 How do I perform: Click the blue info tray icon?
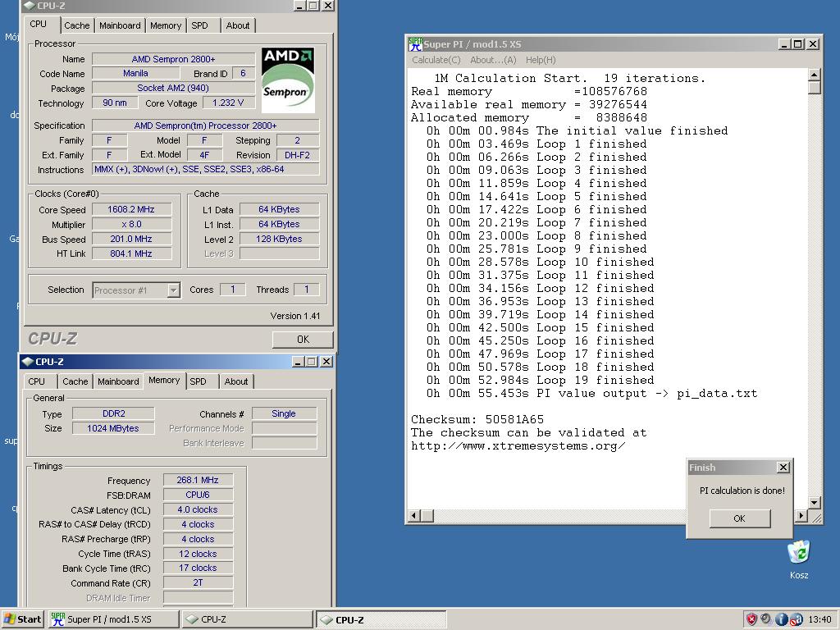tap(782, 619)
